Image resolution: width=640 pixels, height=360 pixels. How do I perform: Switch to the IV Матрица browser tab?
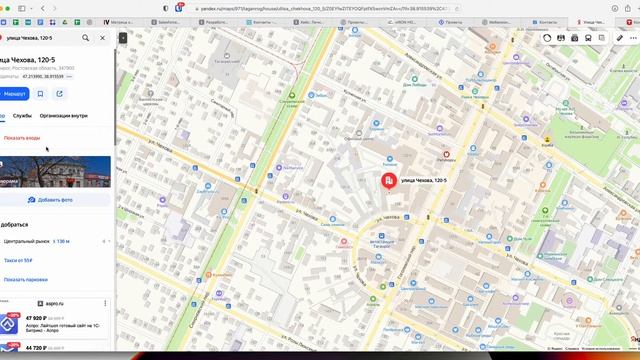(x=118, y=22)
